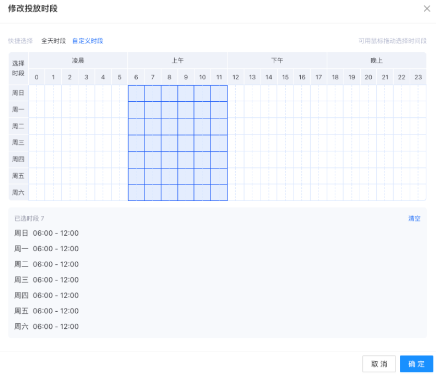Image resolution: width=436 pixels, height=375 pixels.
Task: Click the 取消 button
Action: tap(379, 364)
